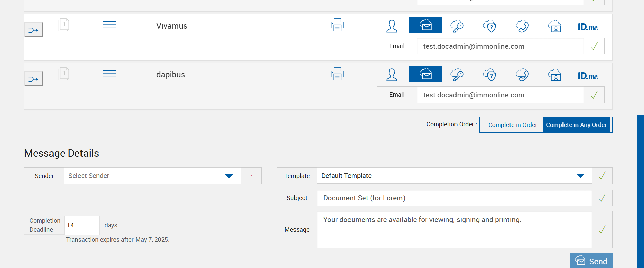
Task: Edit the Completion Deadline days field
Action: coord(82,225)
